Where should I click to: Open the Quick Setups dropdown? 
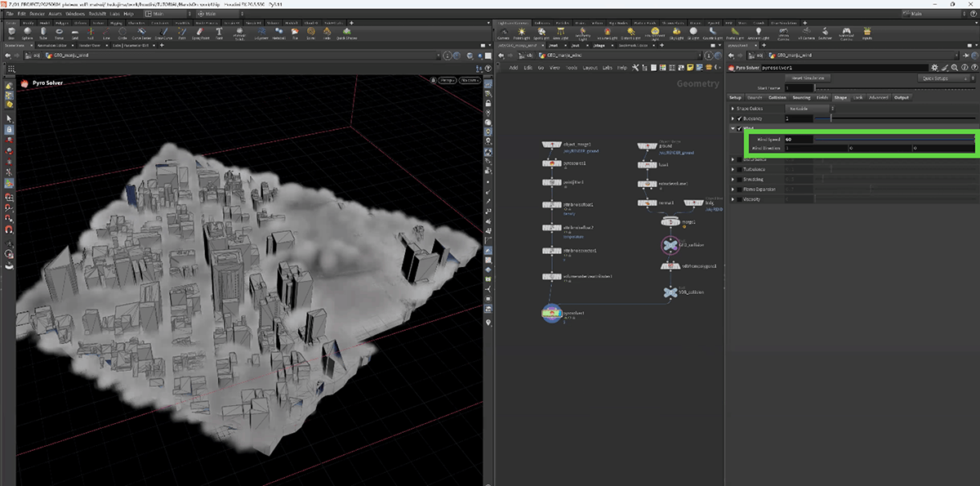[x=944, y=78]
